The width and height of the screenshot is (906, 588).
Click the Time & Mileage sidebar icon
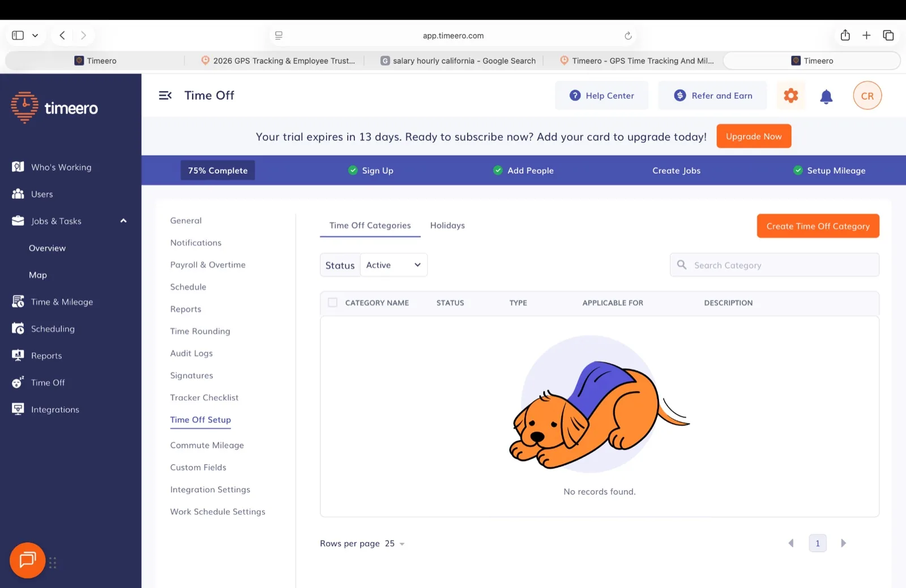click(x=18, y=302)
